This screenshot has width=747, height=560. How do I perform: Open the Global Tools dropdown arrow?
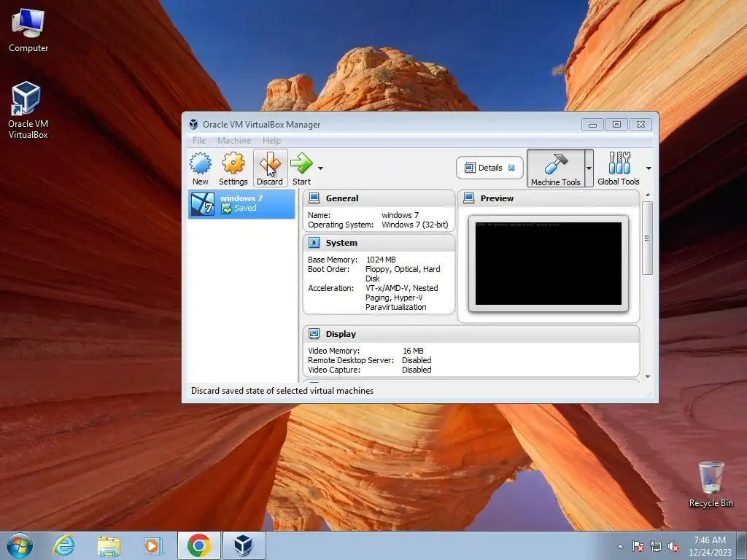(649, 168)
